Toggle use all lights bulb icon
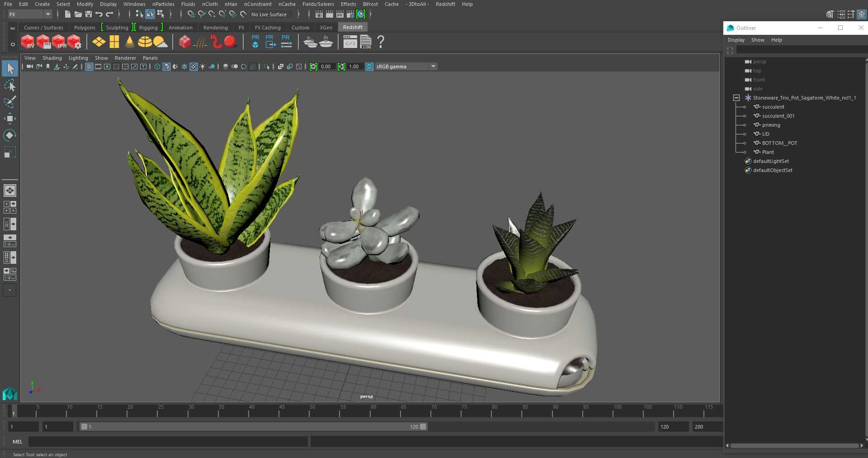Screen dimensions: 868x458 203,67
